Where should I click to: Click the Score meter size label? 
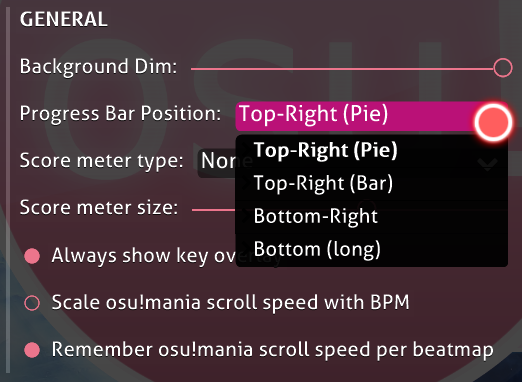[x=99, y=208]
